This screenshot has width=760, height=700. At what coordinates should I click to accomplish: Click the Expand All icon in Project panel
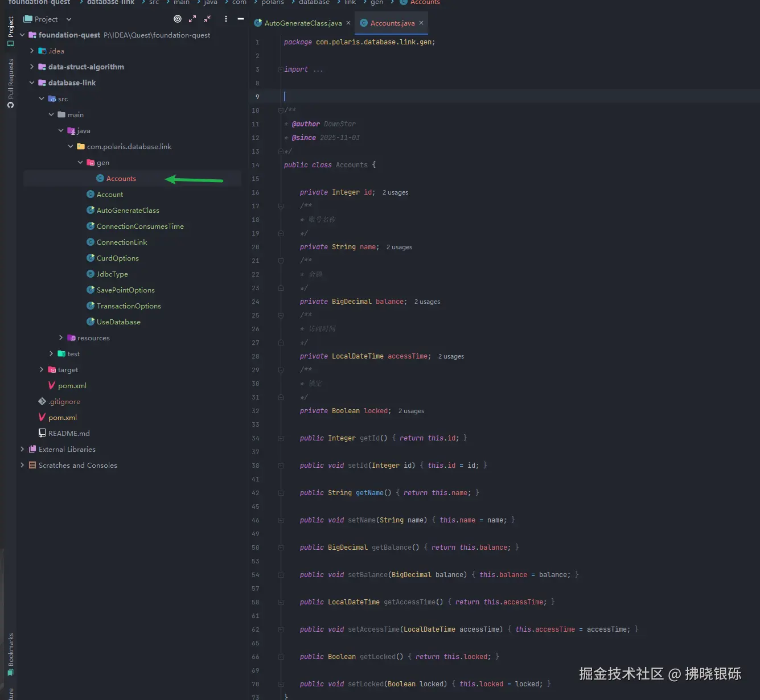pyautogui.click(x=192, y=19)
